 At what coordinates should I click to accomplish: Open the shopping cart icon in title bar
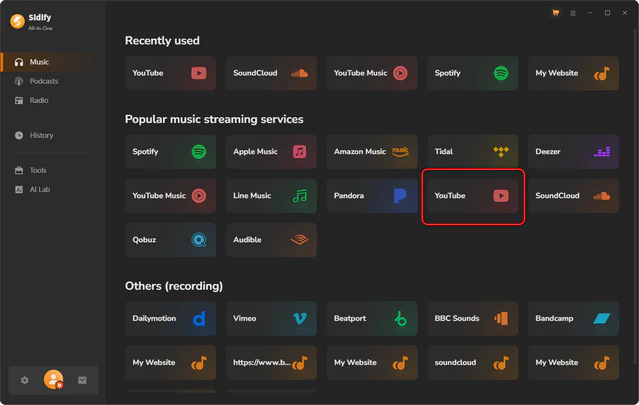click(555, 13)
